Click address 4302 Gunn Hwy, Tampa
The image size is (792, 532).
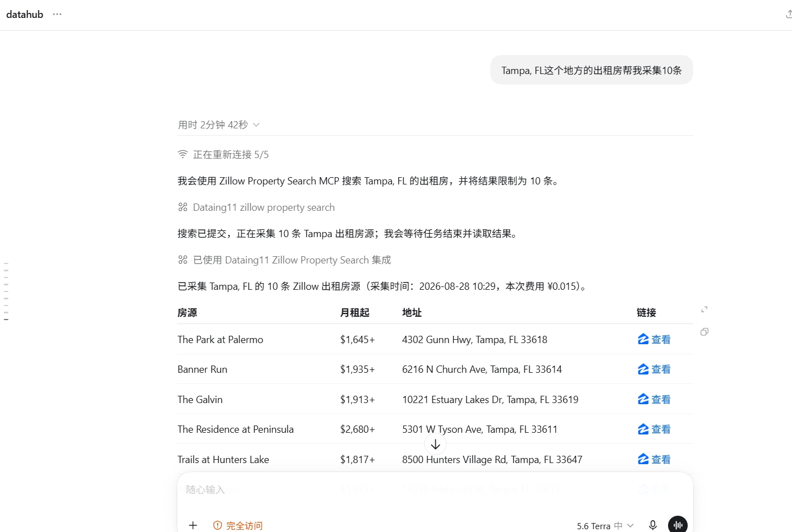[475, 339]
